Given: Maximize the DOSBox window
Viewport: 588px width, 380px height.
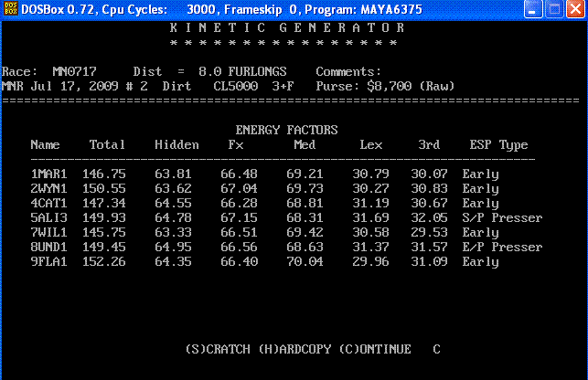Looking at the screenshot, I should (554, 9).
